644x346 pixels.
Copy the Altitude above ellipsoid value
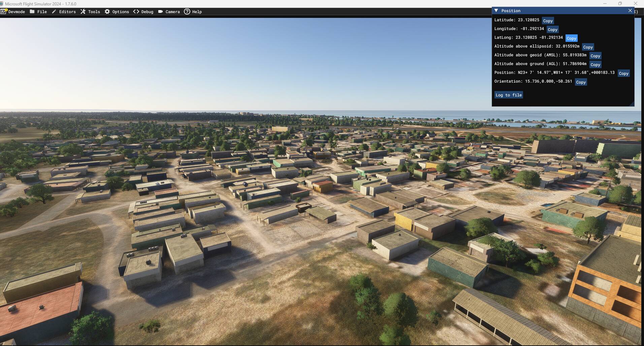tap(588, 47)
